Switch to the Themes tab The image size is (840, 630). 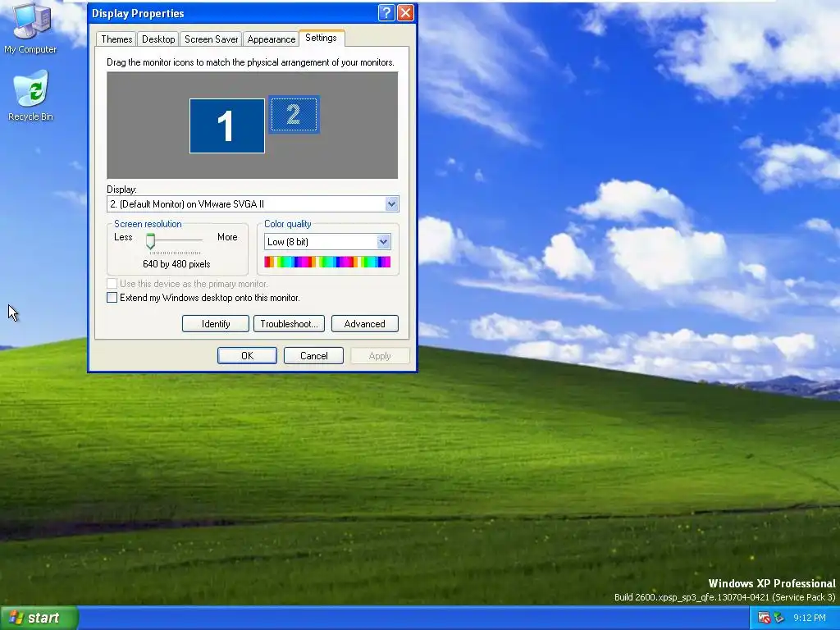point(116,39)
